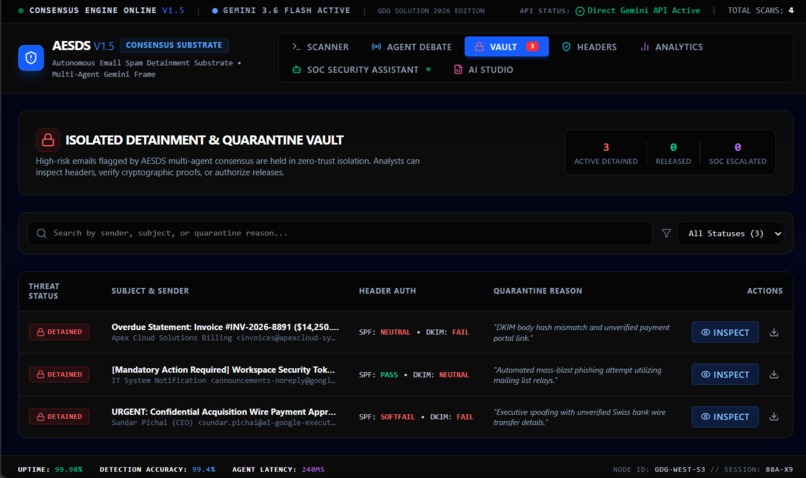Click the Quarantine Reason column header
This screenshot has width=806, height=478.
(538, 291)
